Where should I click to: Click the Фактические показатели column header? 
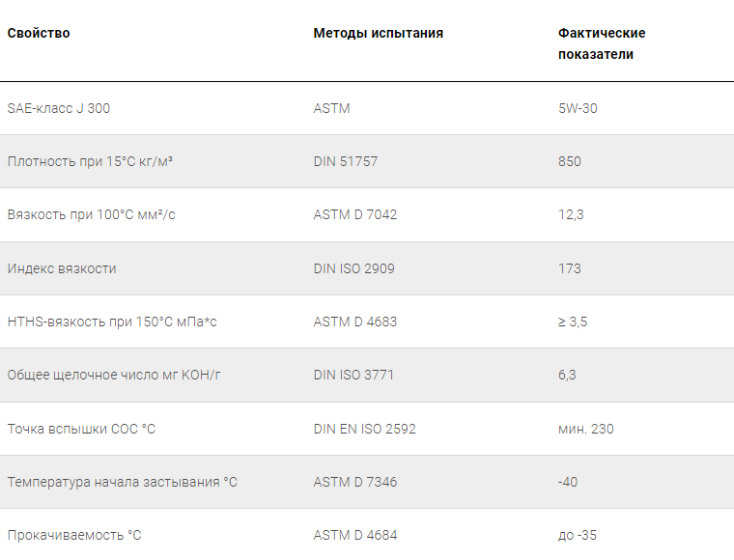602,43
